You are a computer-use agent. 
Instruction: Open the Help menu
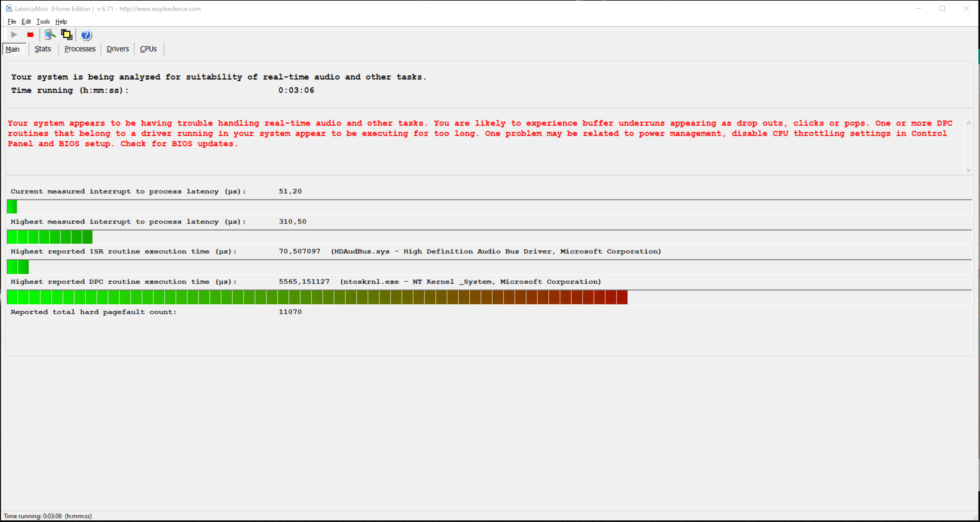(61, 22)
